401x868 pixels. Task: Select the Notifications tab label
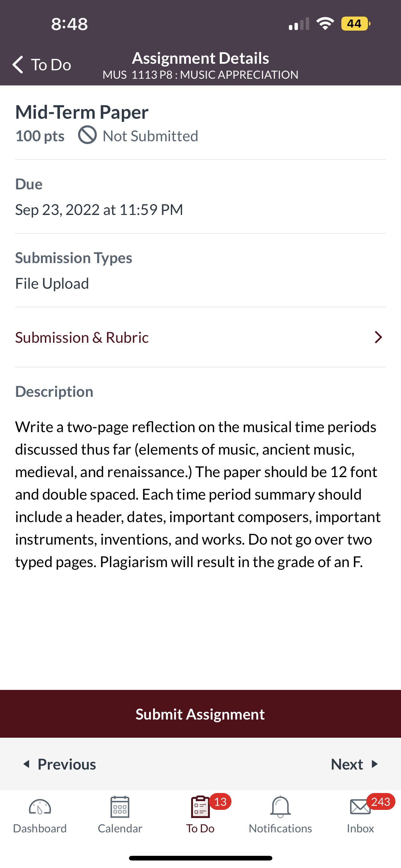tap(280, 828)
